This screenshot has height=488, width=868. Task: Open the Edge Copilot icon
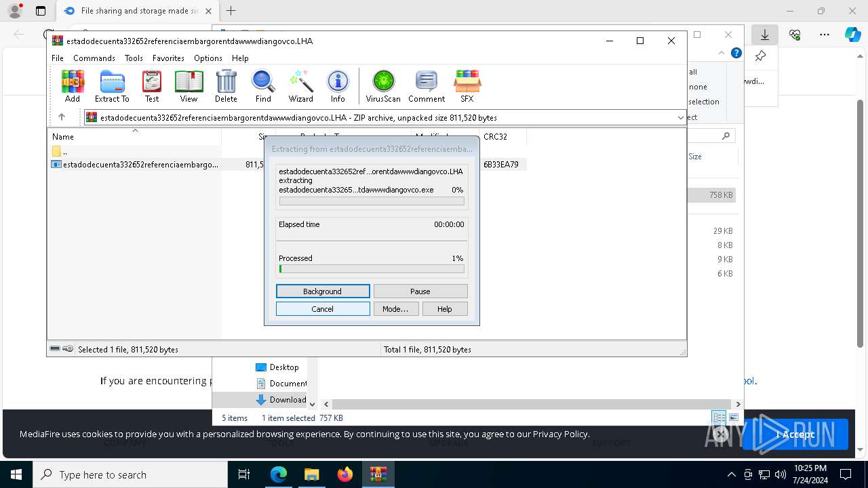pyautogui.click(x=852, y=35)
